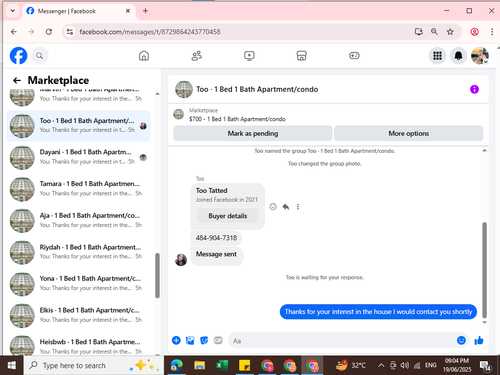Viewport: 500px width, 375px height.
Task: Click the install app icon in address bar
Action: pos(419,32)
